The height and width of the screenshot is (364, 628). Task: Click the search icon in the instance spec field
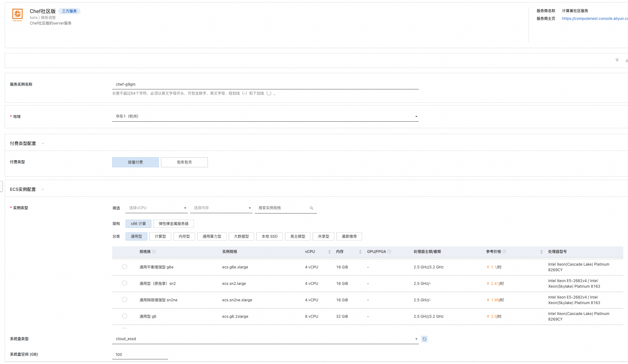[311, 208]
